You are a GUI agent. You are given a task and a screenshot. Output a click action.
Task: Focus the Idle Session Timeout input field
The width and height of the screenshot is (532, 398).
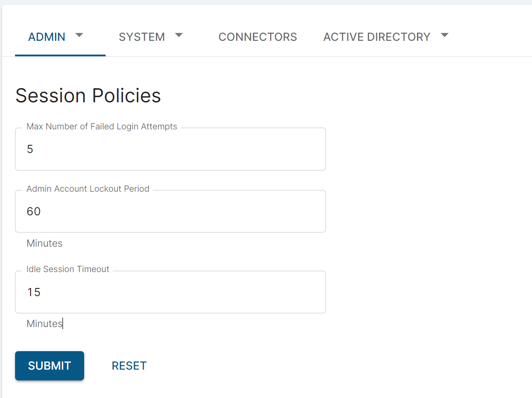coord(170,292)
